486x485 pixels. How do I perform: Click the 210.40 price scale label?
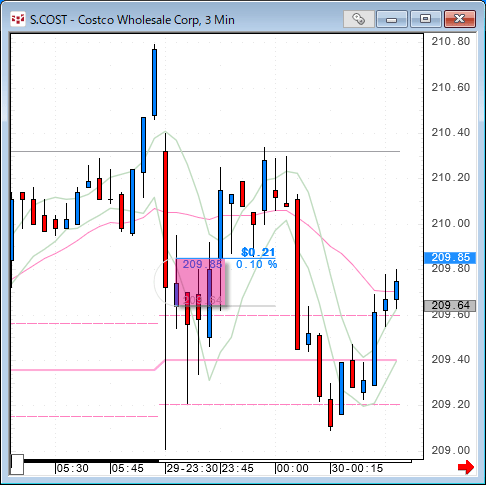click(x=451, y=133)
